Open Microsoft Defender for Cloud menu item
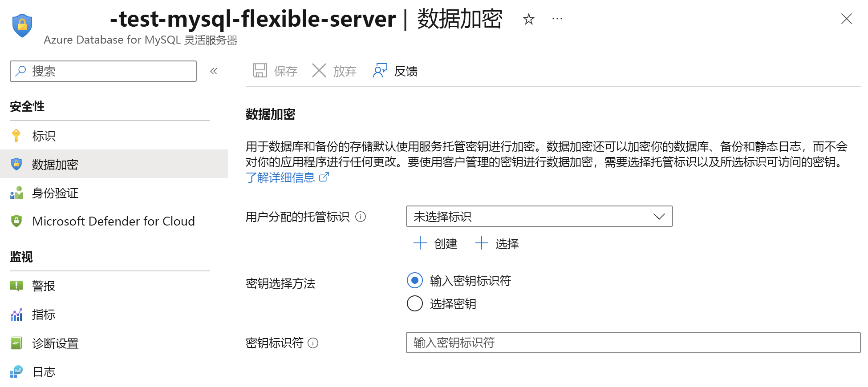The width and height of the screenshot is (868, 387). 114,221
